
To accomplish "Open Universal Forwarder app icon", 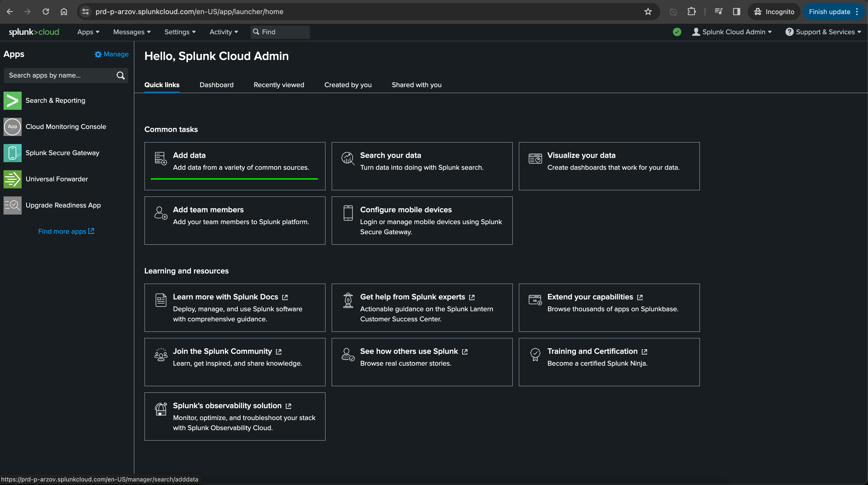I will tap(13, 179).
